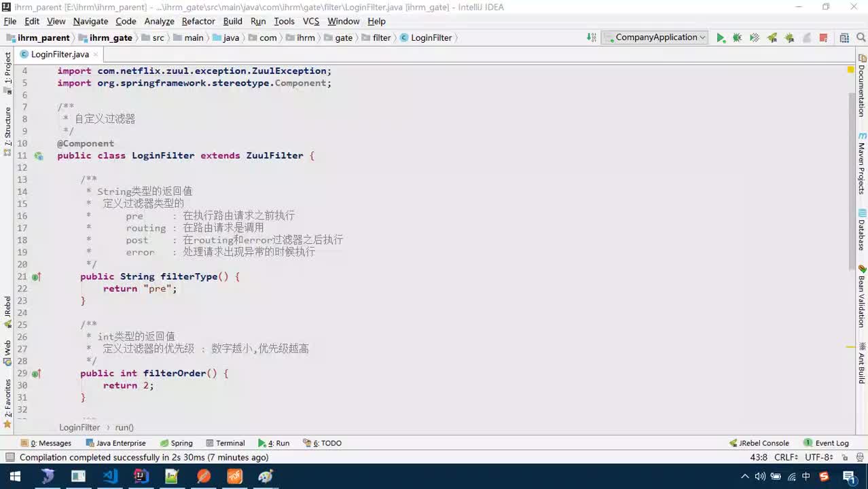The height and width of the screenshot is (489, 868).
Task: Stop the running process red square
Action: (x=823, y=38)
